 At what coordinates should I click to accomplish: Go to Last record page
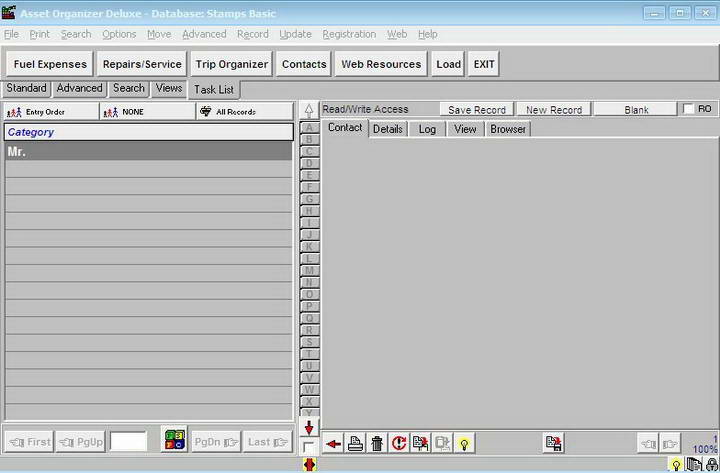[x=268, y=442]
